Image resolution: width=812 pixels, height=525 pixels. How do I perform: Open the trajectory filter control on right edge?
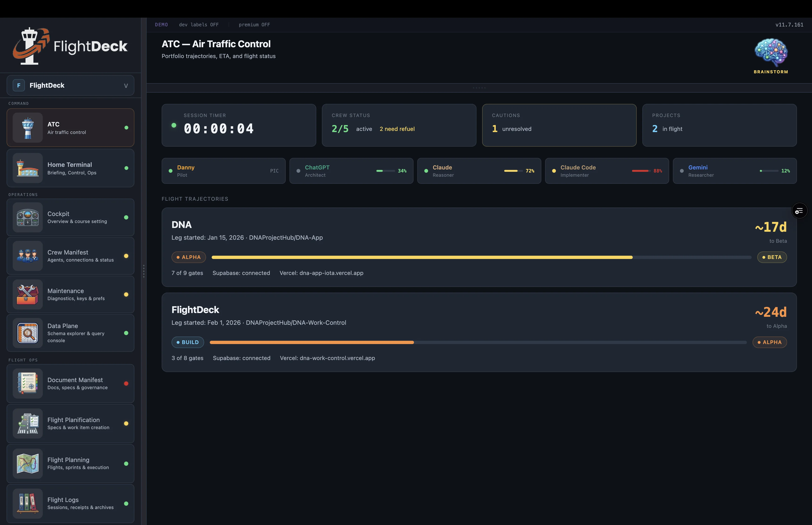[x=799, y=210]
